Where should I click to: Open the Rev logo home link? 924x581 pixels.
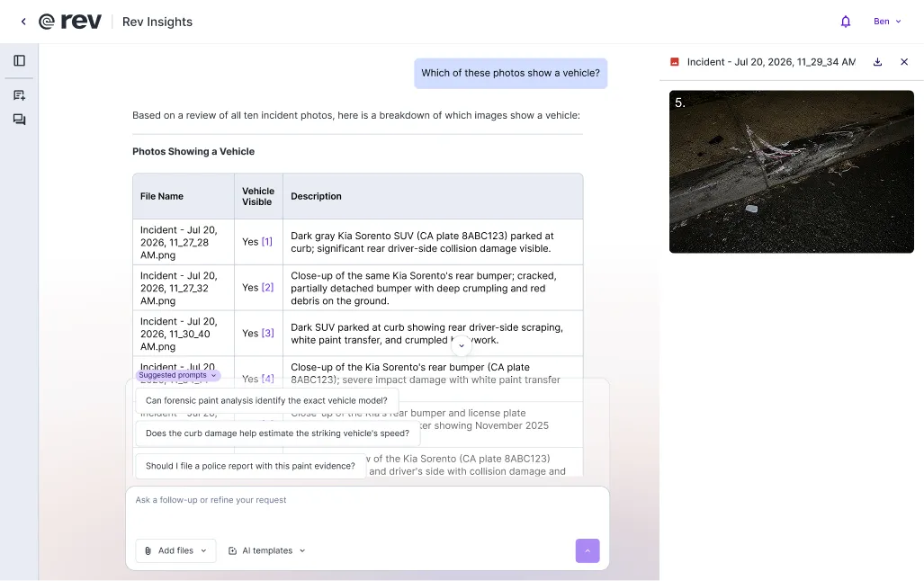tap(69, 22)
